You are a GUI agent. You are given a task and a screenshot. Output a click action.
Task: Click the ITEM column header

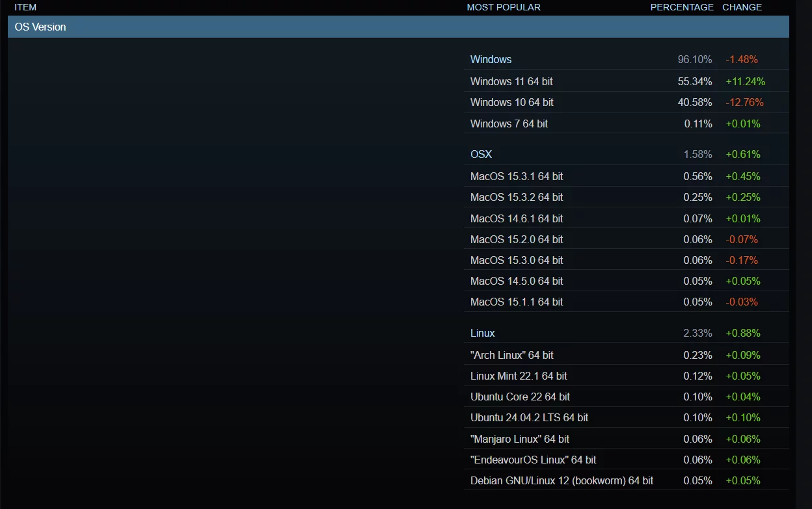25,7
